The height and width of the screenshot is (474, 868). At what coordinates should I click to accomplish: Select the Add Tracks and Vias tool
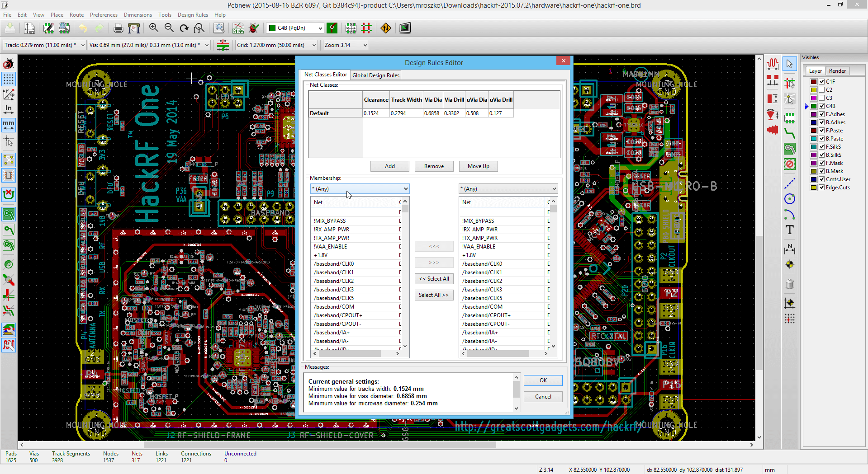pyautogui.click(x=790, y=133)
